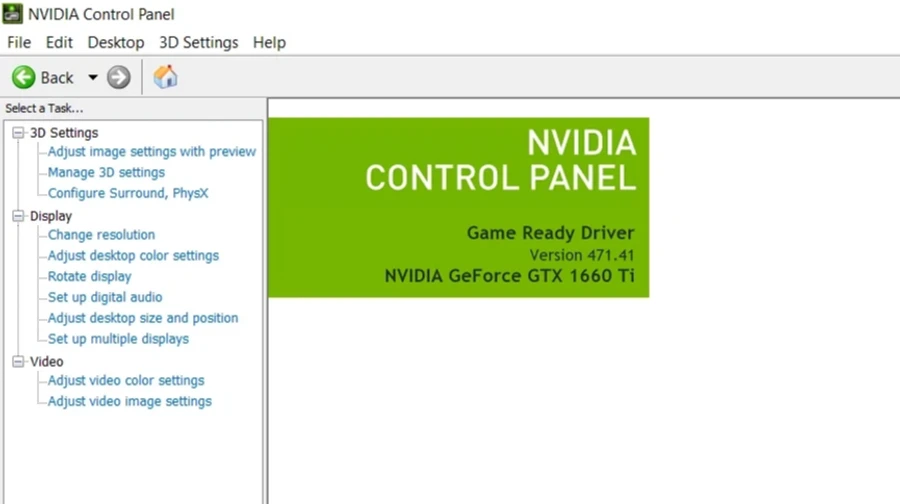The height and width of the screenshot is (504, 900).
Task: Collapse the Video tree node
Action: tap(18, 361)
